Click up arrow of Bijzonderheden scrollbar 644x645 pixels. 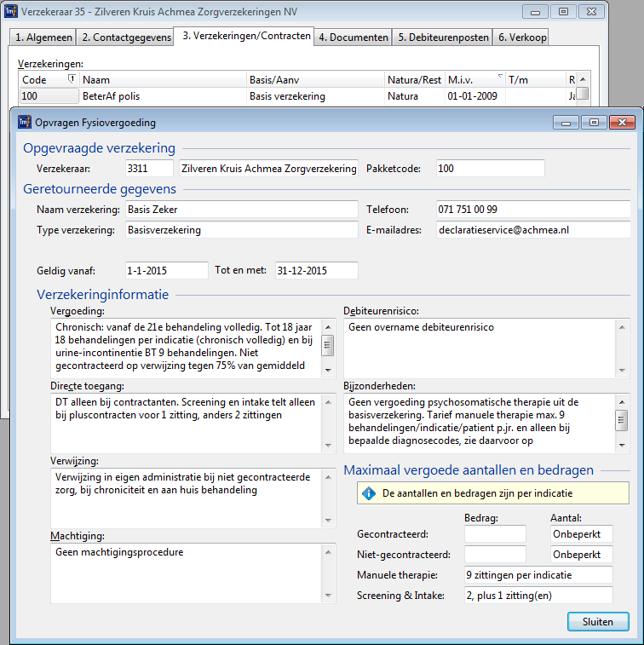tap(621, 402)
